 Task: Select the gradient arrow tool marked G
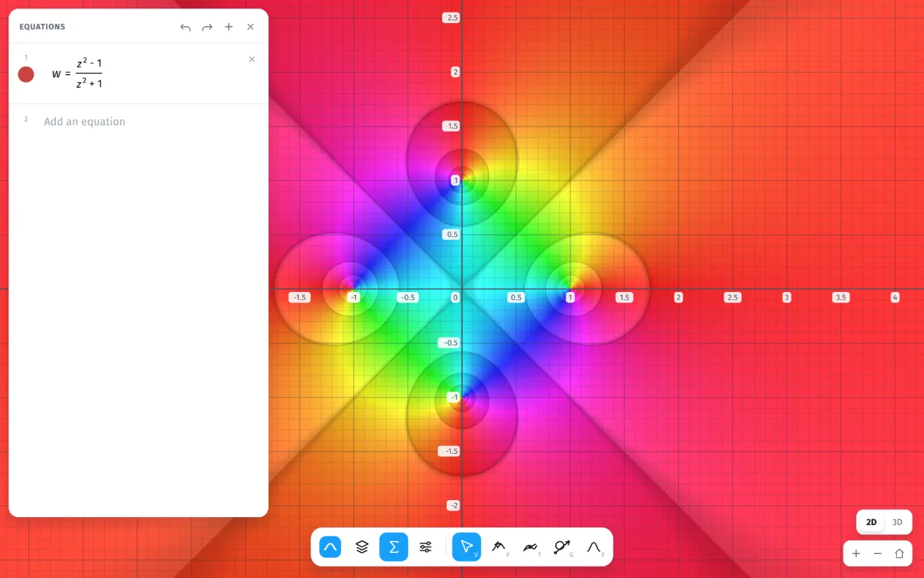tap(562, 547)
